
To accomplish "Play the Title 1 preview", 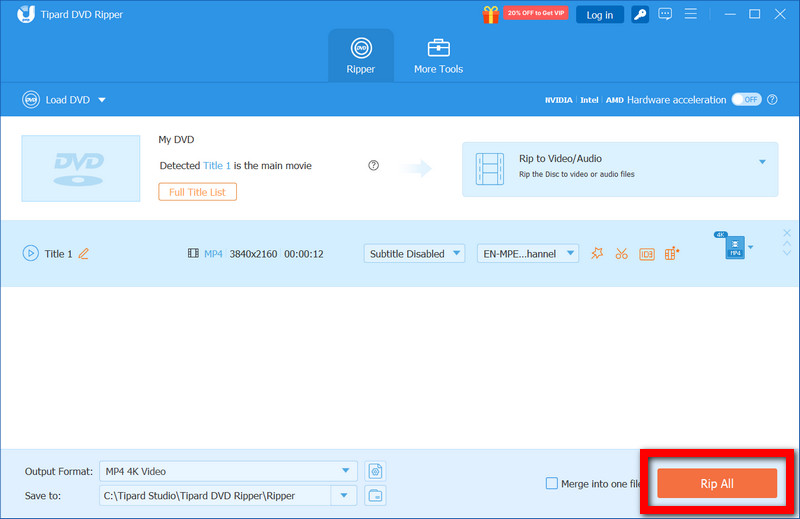I will point(30,254).
